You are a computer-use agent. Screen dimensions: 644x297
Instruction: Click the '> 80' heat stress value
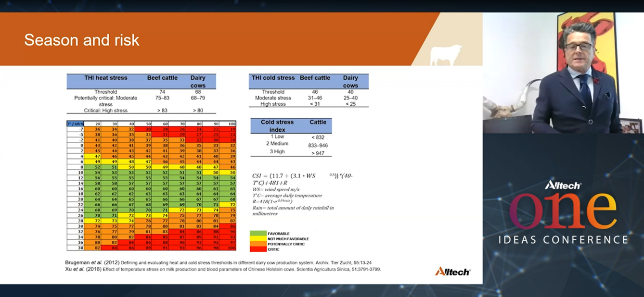(198, 111)
